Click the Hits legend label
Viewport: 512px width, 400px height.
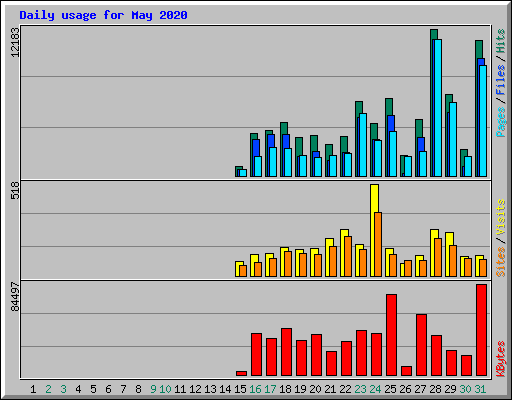coord(501,41)
